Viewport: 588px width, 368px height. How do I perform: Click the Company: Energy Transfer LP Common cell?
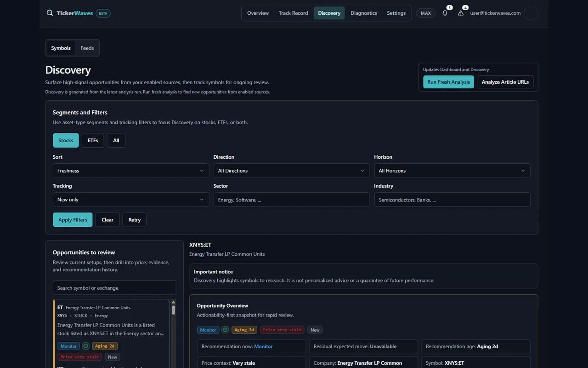point(363,362)
